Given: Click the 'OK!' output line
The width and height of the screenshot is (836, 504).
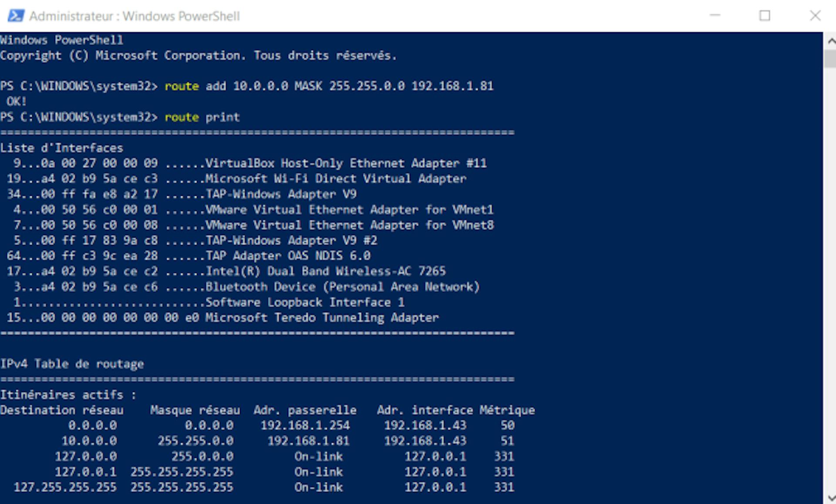Looking at the screenshot, I should coord(17,101).
